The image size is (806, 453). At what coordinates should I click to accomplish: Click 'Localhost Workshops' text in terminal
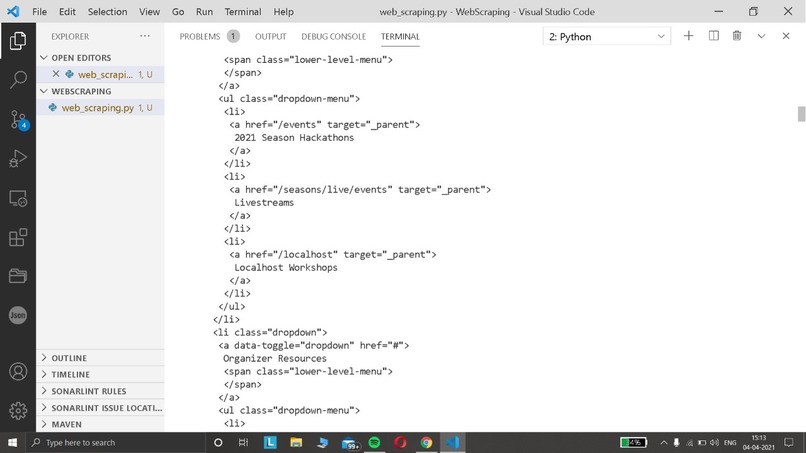pyautogui.click(x=286, y=267)
